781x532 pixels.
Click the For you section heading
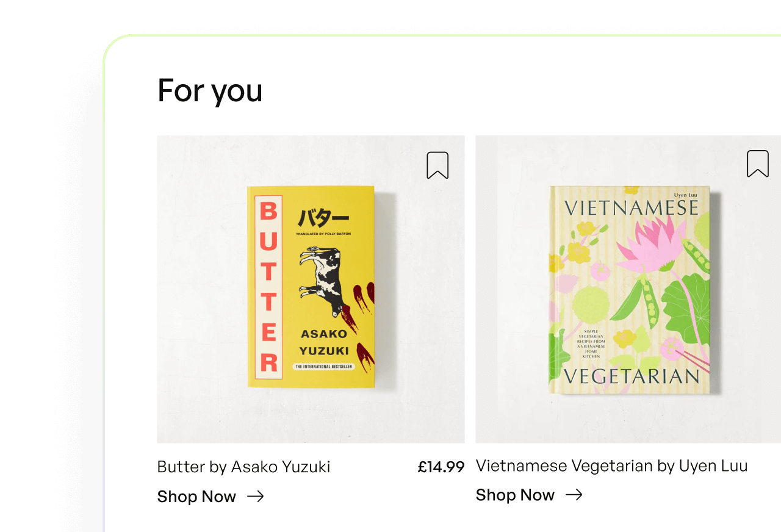click(x=209, y=90)
